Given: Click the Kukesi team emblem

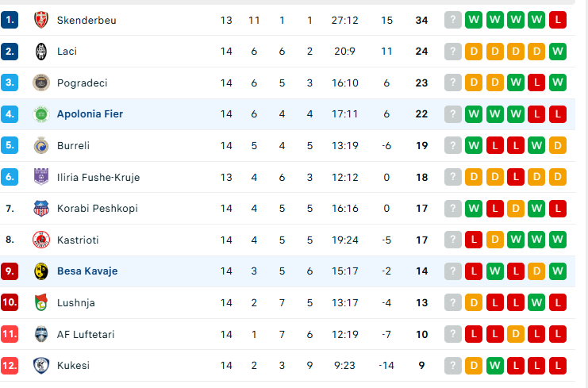Looking at the screenshot, I should (40, 366).
